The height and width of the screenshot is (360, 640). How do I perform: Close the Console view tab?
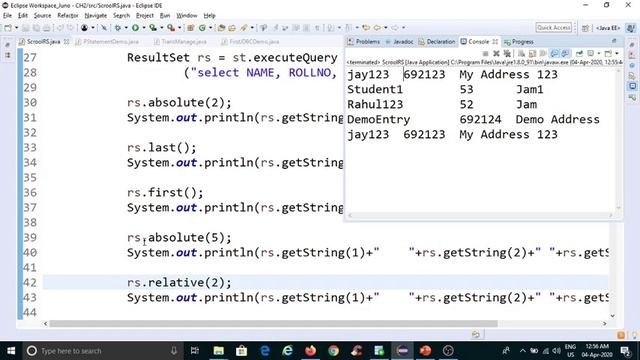[x=495, y=42]
